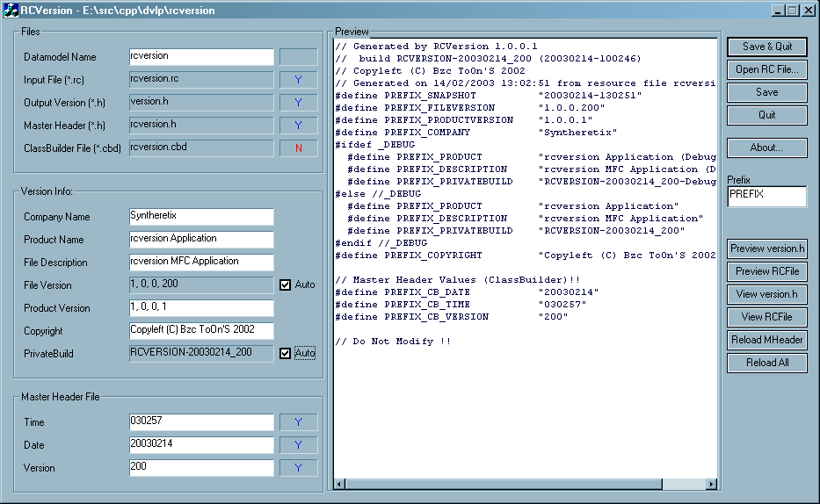
Task: Open RC File via button
Action: click(766, 69)
